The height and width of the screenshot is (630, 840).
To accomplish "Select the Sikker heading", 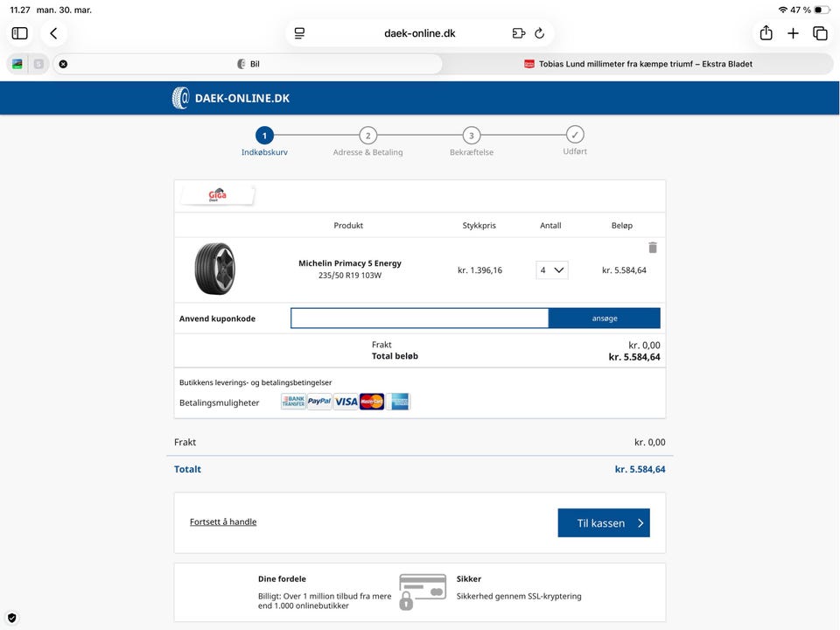I will click(x=469, y=578).
